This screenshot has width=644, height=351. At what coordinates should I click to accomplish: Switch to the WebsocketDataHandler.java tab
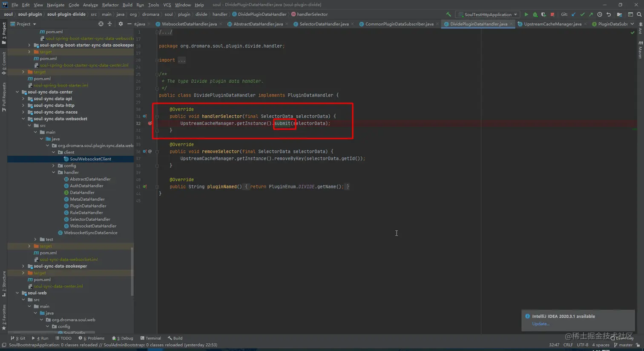click(x=189, y=24)
